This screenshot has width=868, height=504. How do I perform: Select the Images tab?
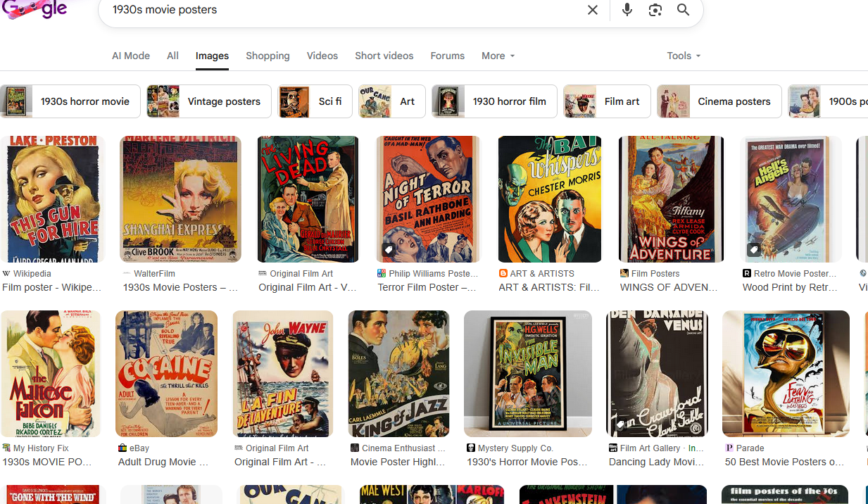coord(212,56)
